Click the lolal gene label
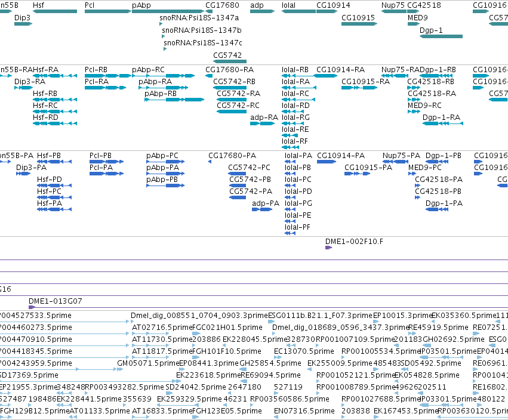The width and height of the screenshot is (508, 420). pos(288,5)
